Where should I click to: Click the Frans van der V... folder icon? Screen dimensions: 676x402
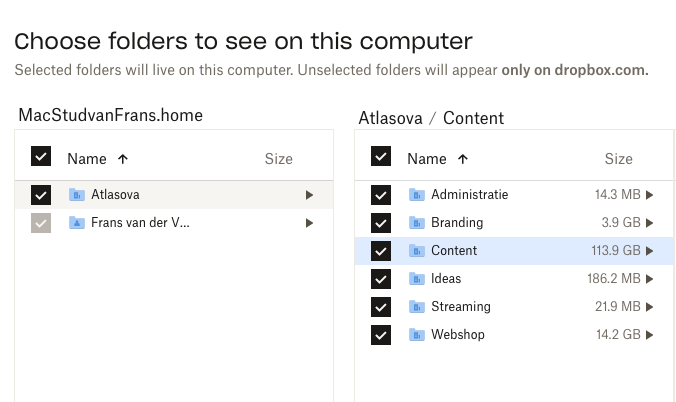77,223
